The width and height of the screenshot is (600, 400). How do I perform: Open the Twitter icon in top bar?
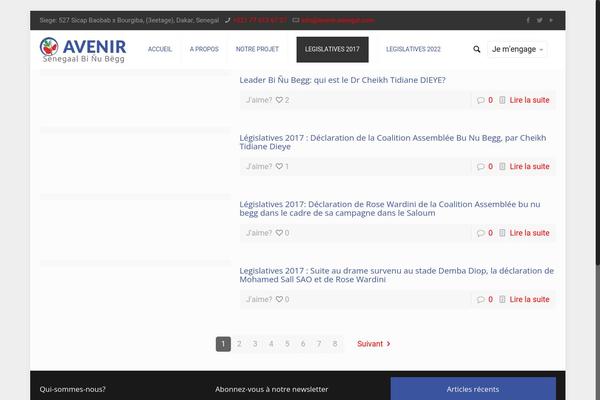pyautogui.click(x=540, y=20)
